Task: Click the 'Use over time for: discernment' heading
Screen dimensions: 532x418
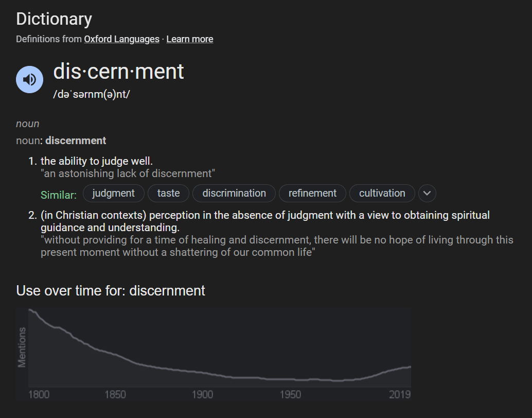Action: click(111, 291)
